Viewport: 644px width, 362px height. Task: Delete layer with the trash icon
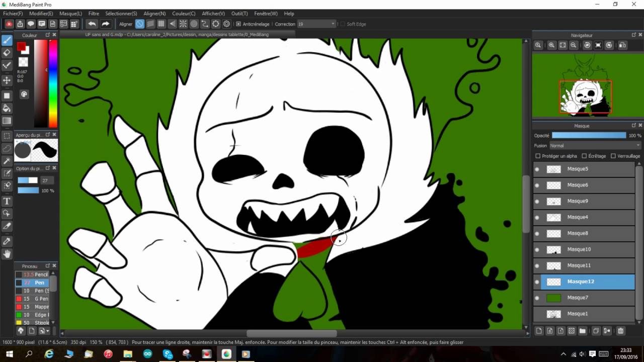(x=620, y=331)
